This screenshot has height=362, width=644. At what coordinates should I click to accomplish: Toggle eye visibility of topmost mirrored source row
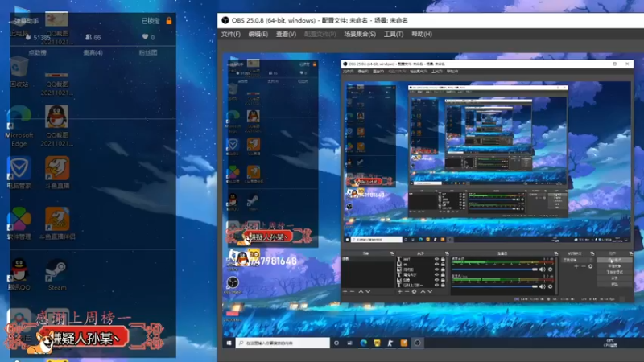436,259
